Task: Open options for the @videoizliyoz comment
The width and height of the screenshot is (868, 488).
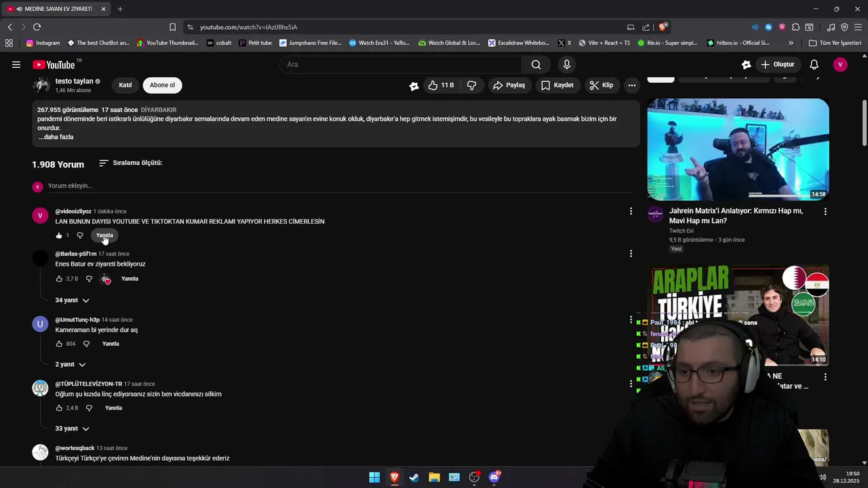Action: click(631, 211)
